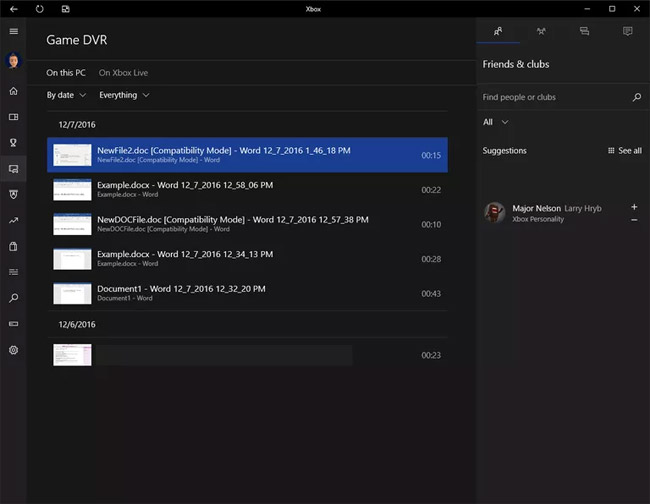Open Trending arrow icon in sidebar
This screenshot has width=650, height=504.
coord(14,220)
